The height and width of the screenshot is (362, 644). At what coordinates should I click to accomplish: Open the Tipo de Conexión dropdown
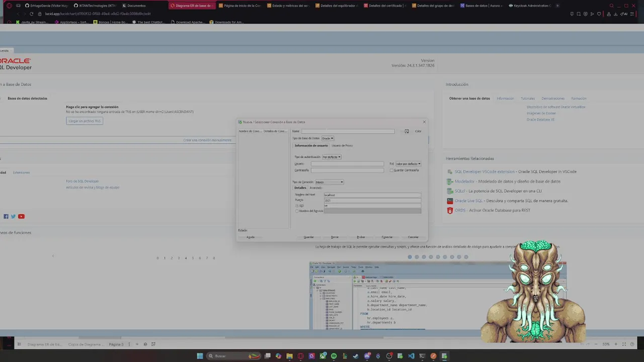tap(330, 182)
